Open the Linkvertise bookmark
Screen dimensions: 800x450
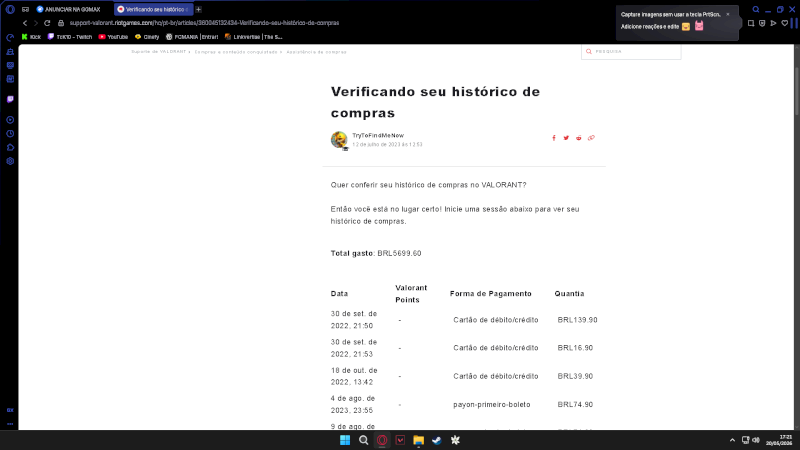254,37
